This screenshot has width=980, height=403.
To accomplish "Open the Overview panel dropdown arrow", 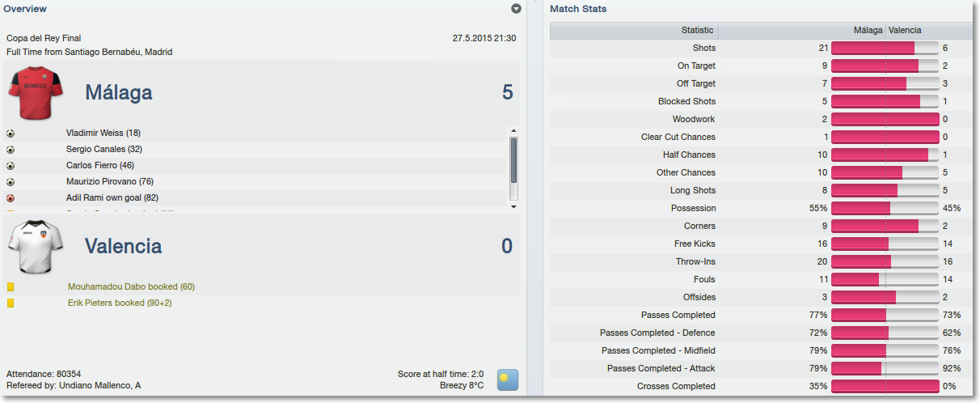I will (x=517, y=9).
